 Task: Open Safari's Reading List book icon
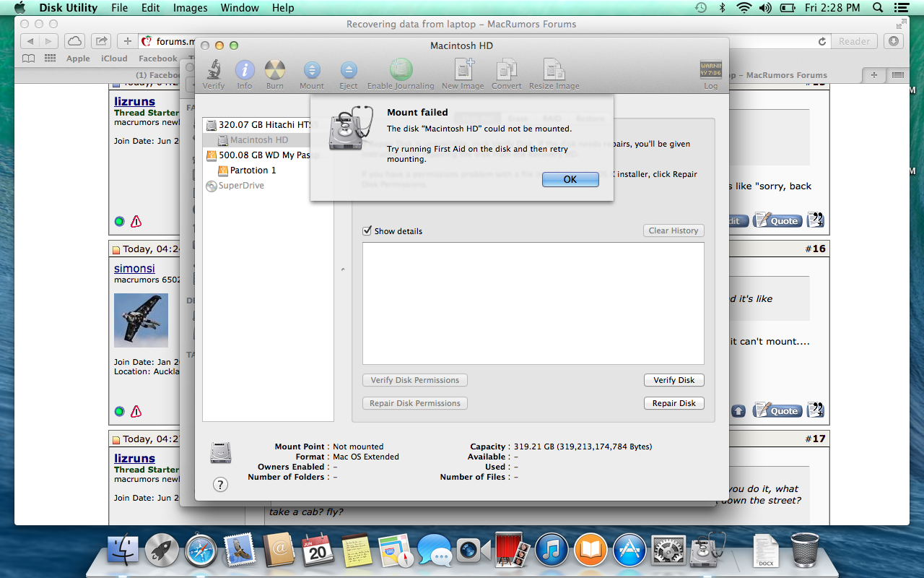point(28,59)
